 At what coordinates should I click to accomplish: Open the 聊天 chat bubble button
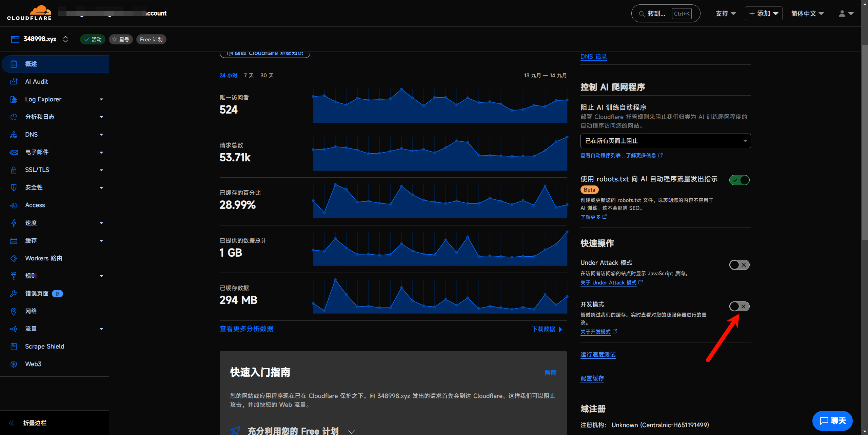[832, 421]
